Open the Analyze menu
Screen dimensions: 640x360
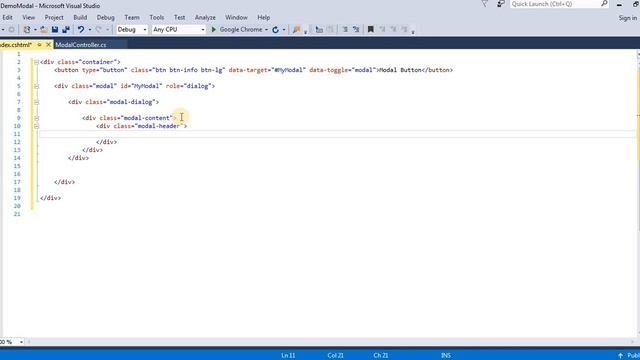pyautogui.click(x=205, y=18)
